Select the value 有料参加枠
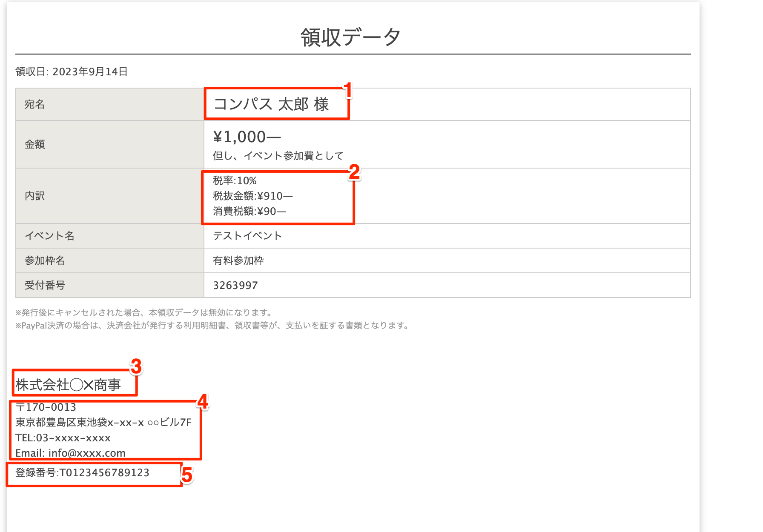763x532 pixels. tap(238, 260)
